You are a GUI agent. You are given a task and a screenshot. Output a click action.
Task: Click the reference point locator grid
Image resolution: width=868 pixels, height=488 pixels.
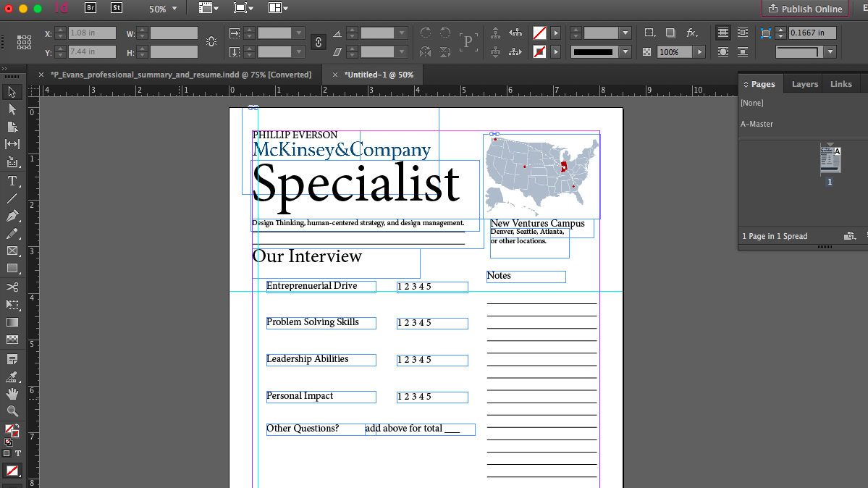(24, 42)
